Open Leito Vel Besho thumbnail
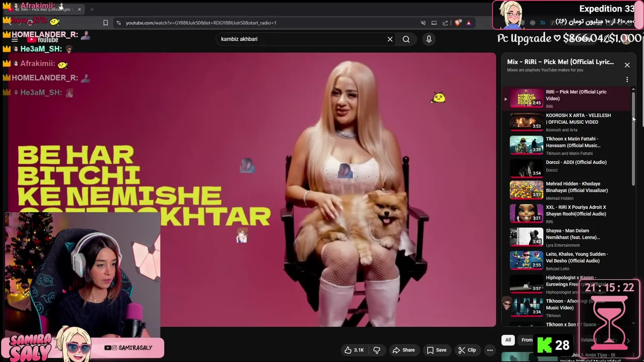This screenshot has width=644, height=362. pyautogui.click(x=526, y=260)
